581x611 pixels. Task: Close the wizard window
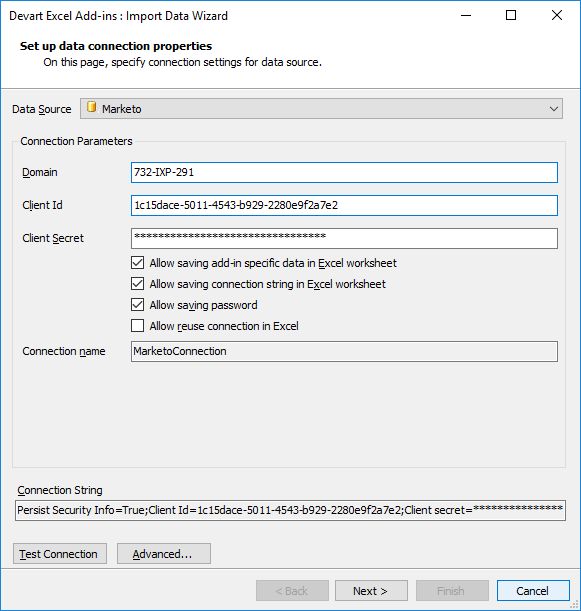point(557,16)
